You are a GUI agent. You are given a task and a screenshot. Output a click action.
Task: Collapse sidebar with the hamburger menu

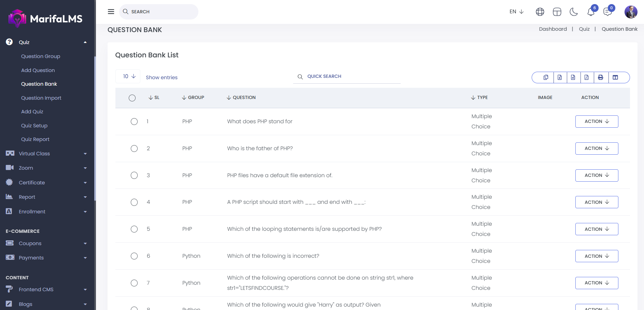click(111, 12)
